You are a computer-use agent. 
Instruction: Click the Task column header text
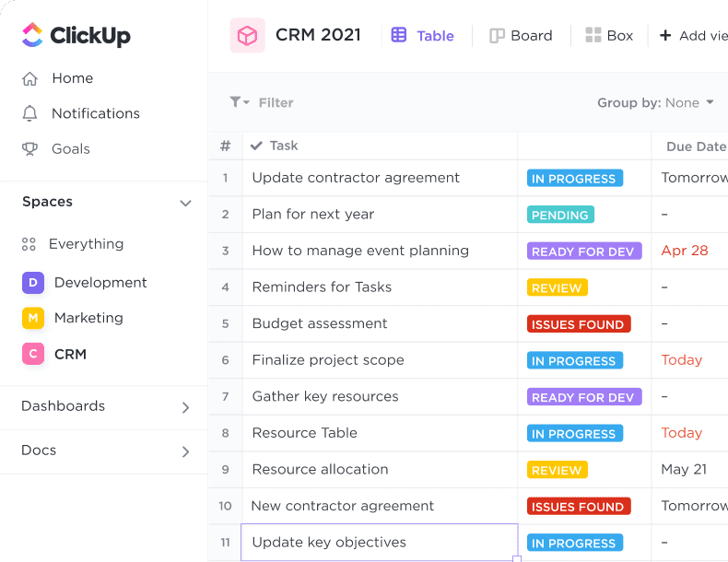(x=284, y=146)
